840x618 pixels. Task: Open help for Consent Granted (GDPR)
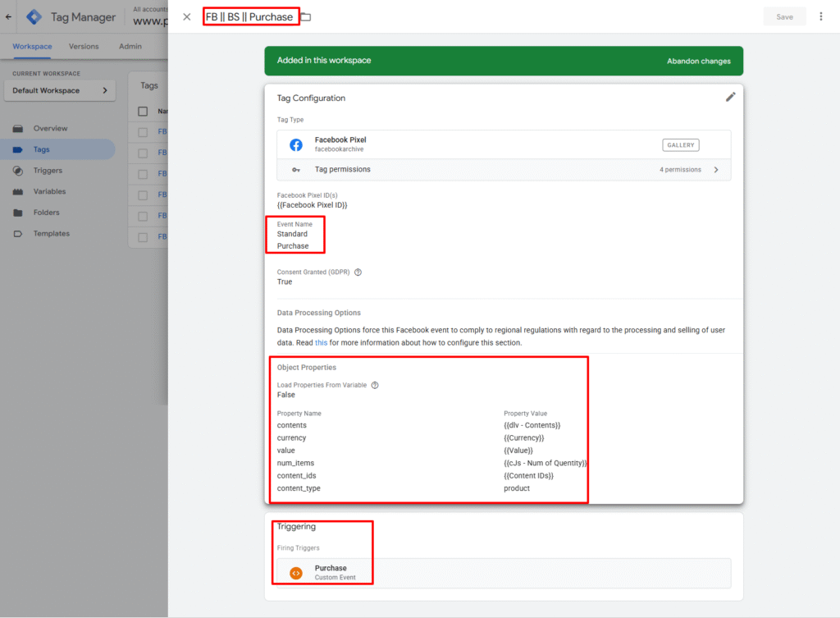tap(358, 272)
